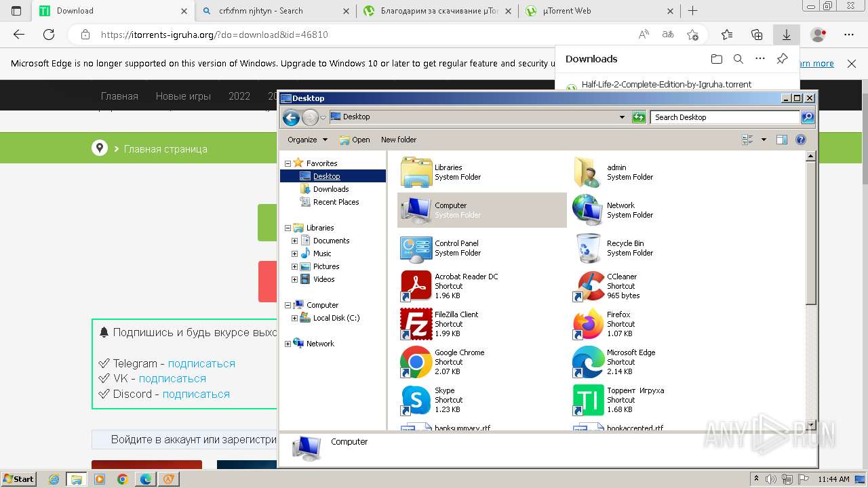Image resolution: width=868 pixels, height=488 pixels.
Task: Click New folder in Explorer toolbar
Action: [399, 140]
